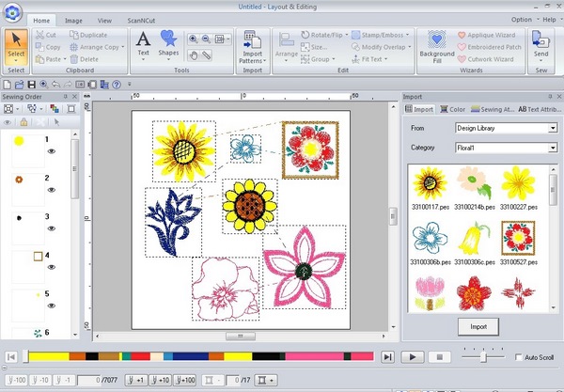Expand the Rotate/Flip dropdown
This screenshot has width=564, height=392.
point(347,35)
